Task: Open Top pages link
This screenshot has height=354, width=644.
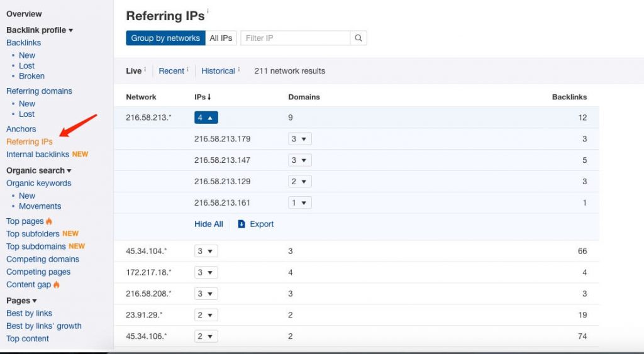Action: (25, 221)
